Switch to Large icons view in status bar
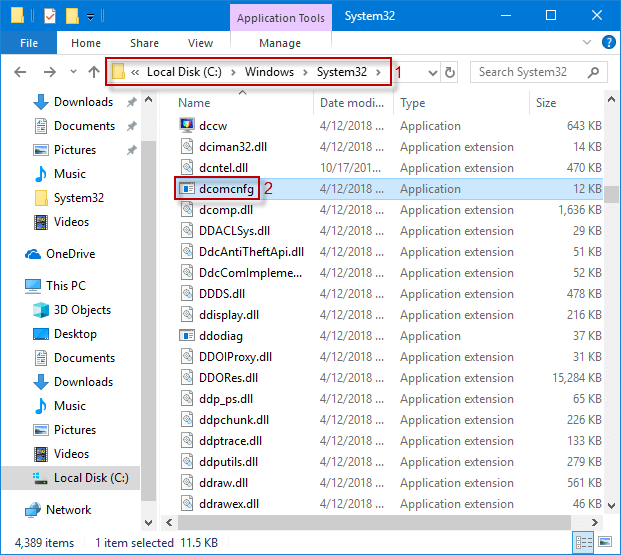The image size is (621, 555). click(605, 542)
